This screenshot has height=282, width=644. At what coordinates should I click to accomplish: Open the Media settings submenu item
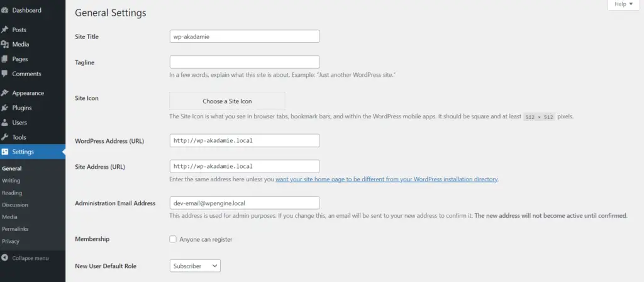9,217
